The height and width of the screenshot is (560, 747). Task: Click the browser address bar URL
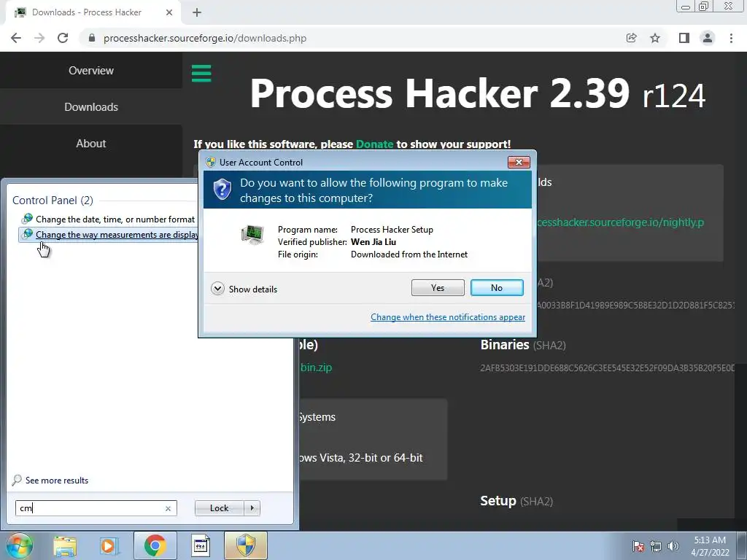point(205,38)
